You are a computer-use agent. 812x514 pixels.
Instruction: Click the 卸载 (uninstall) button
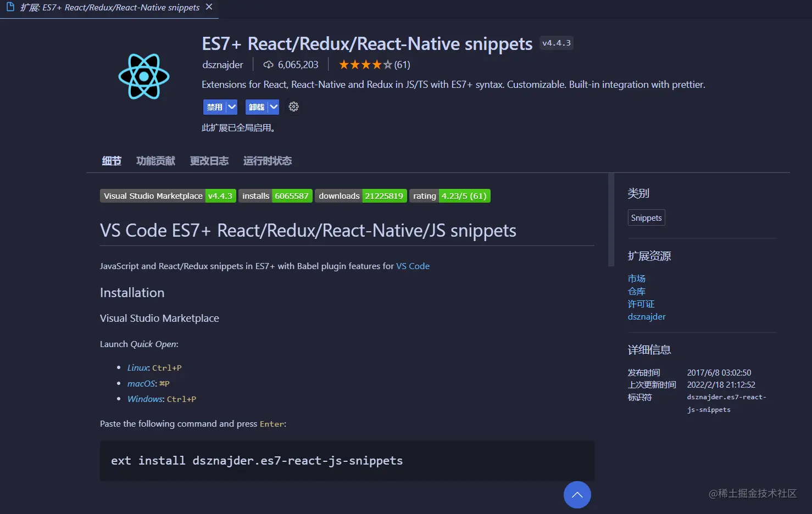257,107
